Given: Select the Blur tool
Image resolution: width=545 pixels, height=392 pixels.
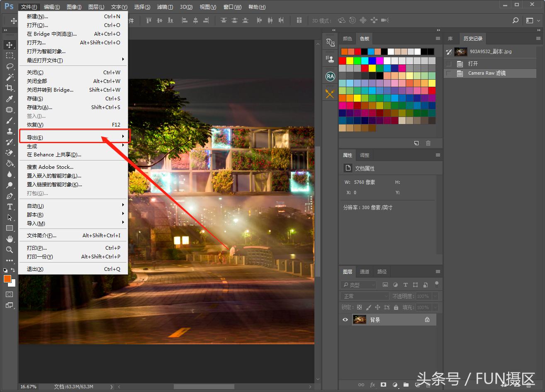Looking at the screenshot, I should coord(9,174).
